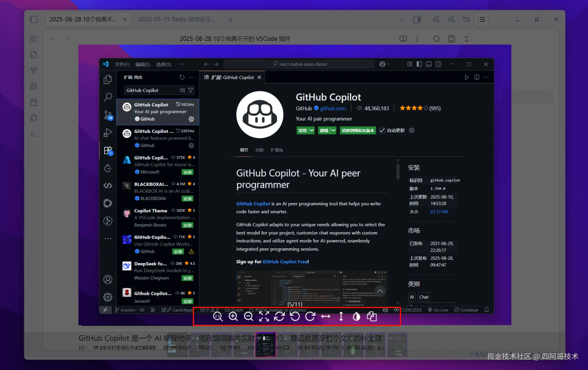Reset image to 1:1 actual size
This screenshot has height=370, width=588.
pos(218,317)
